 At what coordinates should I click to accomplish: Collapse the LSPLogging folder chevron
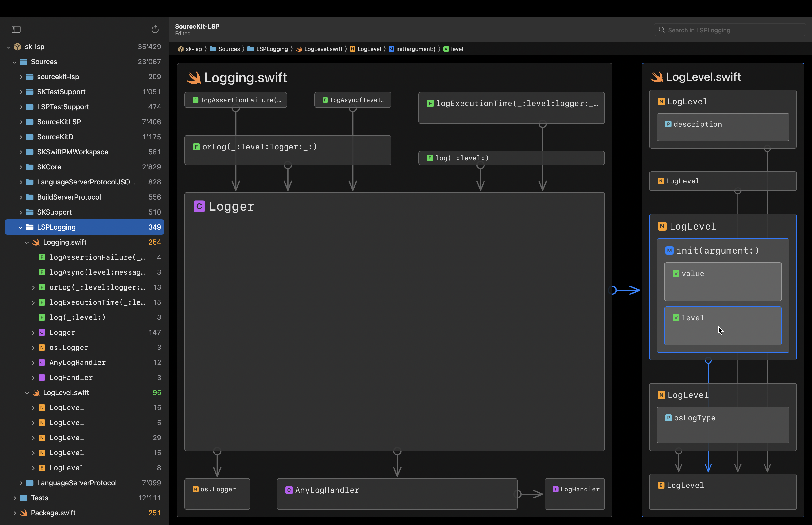point(21,227)
